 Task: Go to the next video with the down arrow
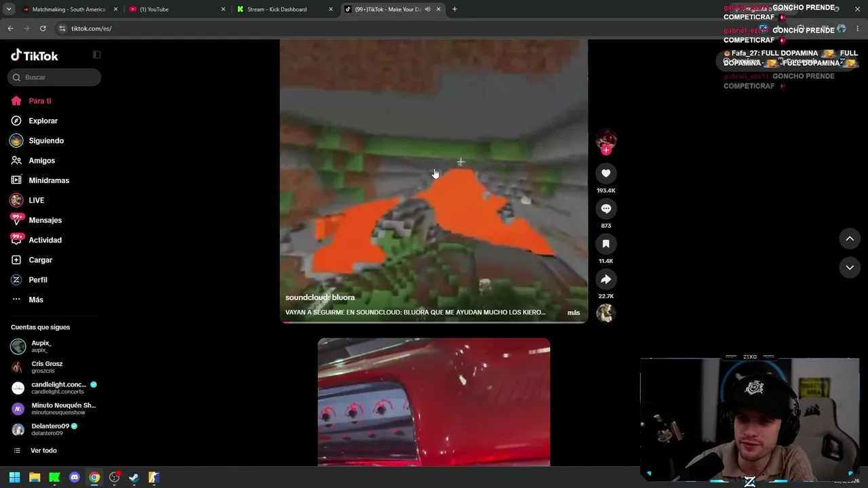(850, 268)
